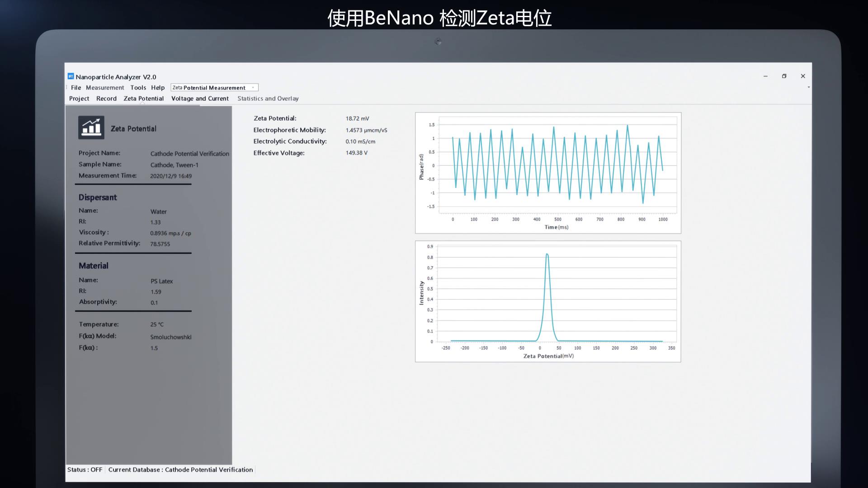Select the Project tab

click(x=79, y=99)
